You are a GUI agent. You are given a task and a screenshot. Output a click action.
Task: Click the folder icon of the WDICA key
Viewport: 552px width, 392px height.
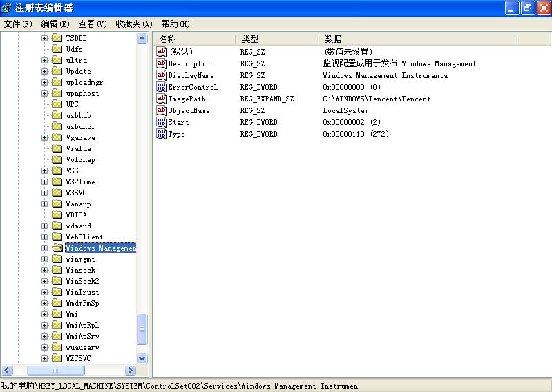click(x=57, y=215)
